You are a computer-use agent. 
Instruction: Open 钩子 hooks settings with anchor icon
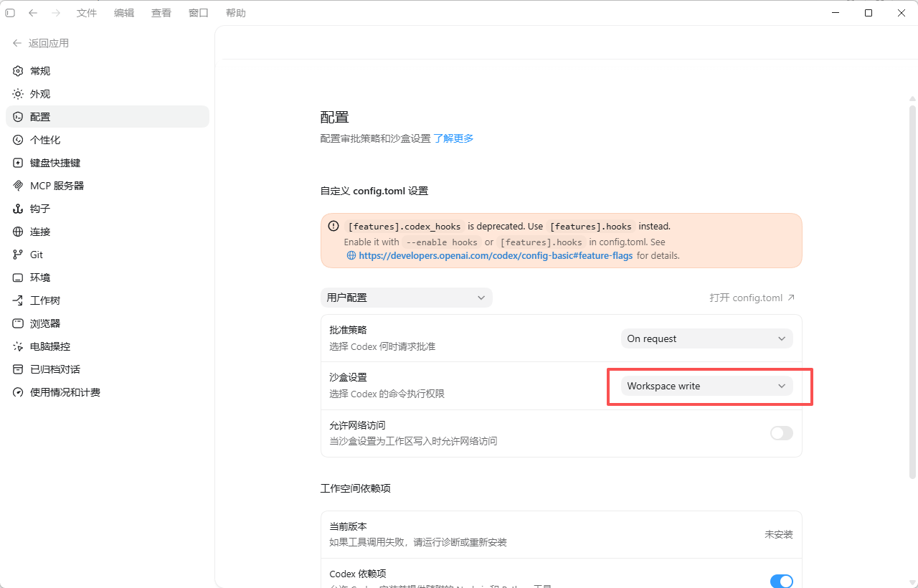tap(108, 209)
